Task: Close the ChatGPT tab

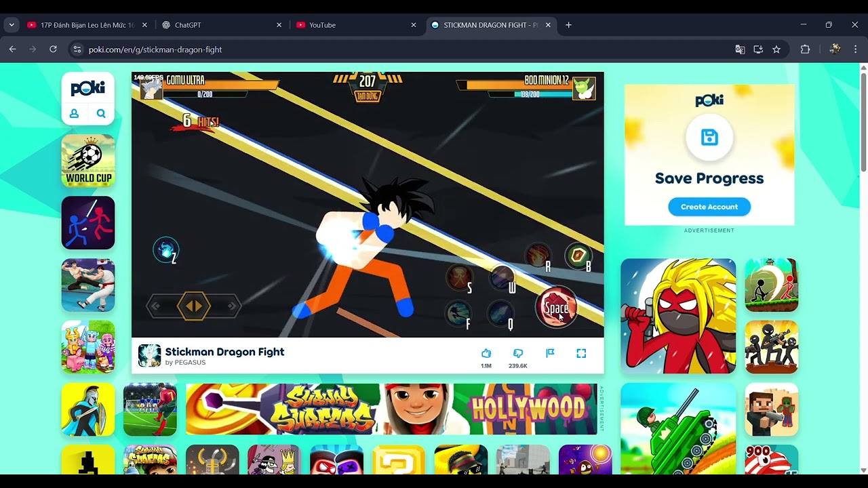Action: coord(279,25)
